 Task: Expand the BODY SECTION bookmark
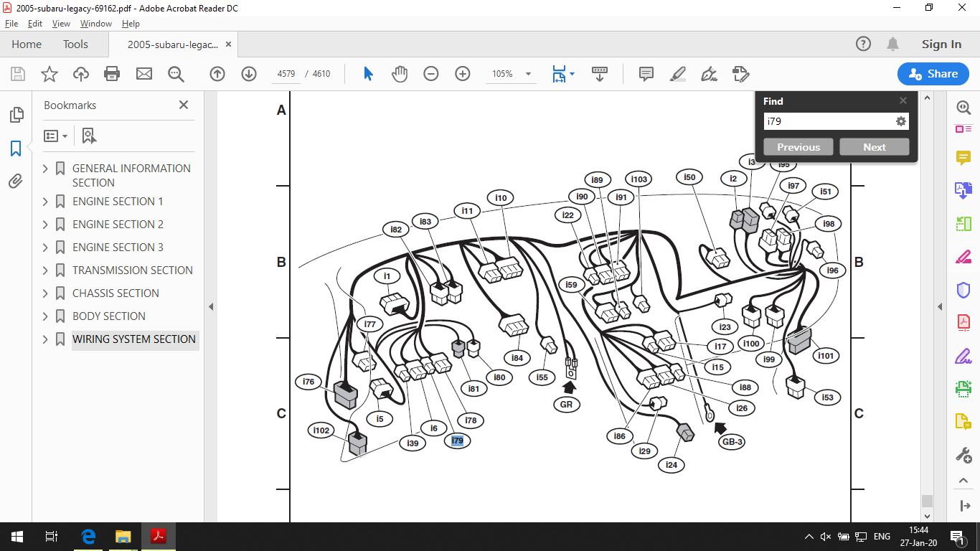coord(45,316)
